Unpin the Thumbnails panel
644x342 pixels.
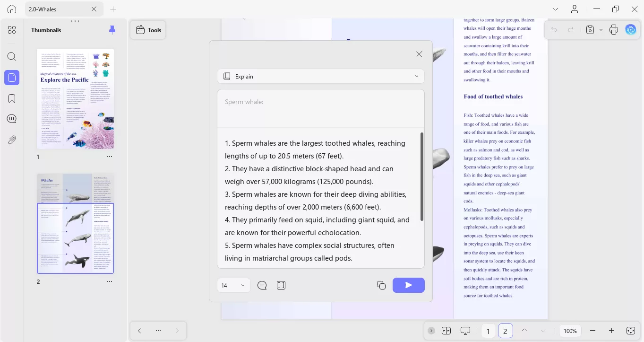coord(112,30)
